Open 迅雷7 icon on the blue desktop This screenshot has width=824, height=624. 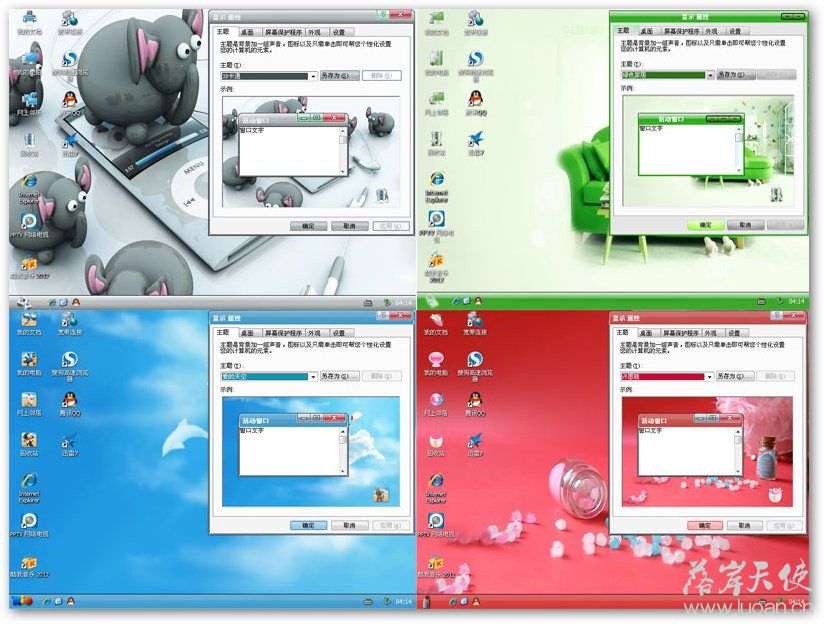tap(70, 439)
